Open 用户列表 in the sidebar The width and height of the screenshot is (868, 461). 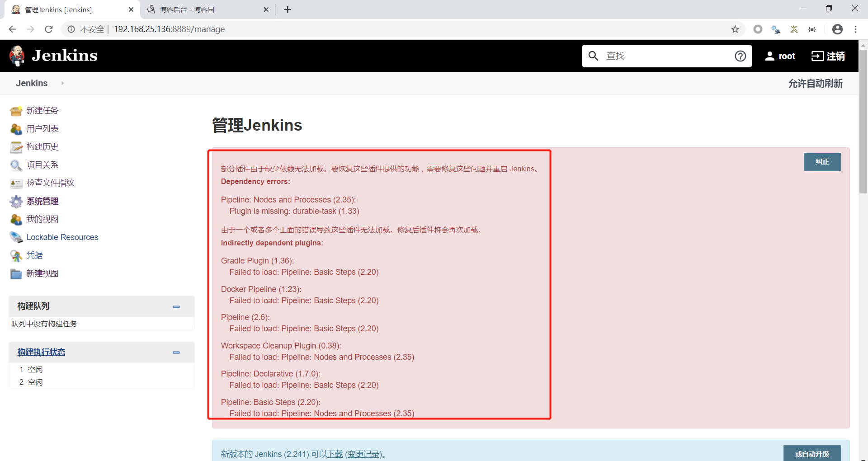click(x=42, y=129)
